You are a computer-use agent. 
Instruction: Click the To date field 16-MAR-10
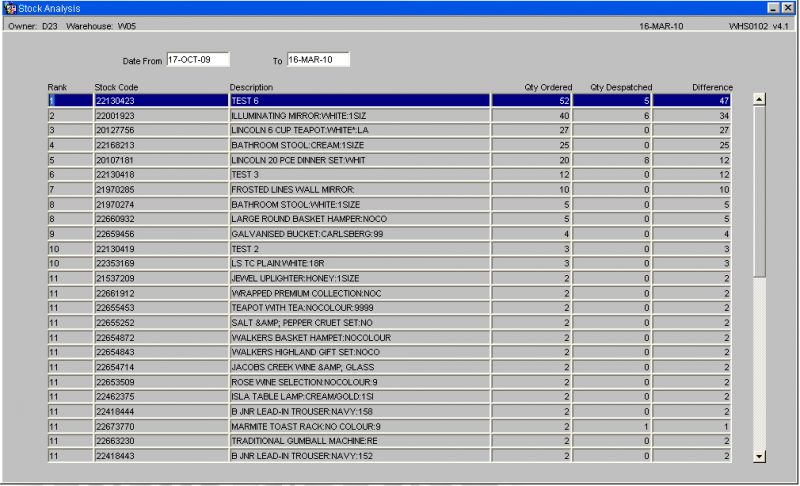tap(318, 60)
